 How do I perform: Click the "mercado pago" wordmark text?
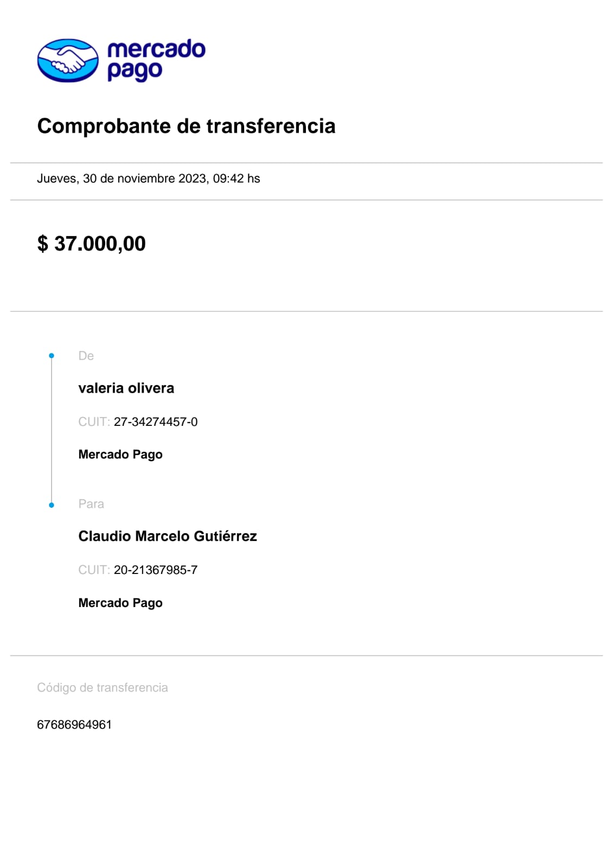(x=156, y=60)
